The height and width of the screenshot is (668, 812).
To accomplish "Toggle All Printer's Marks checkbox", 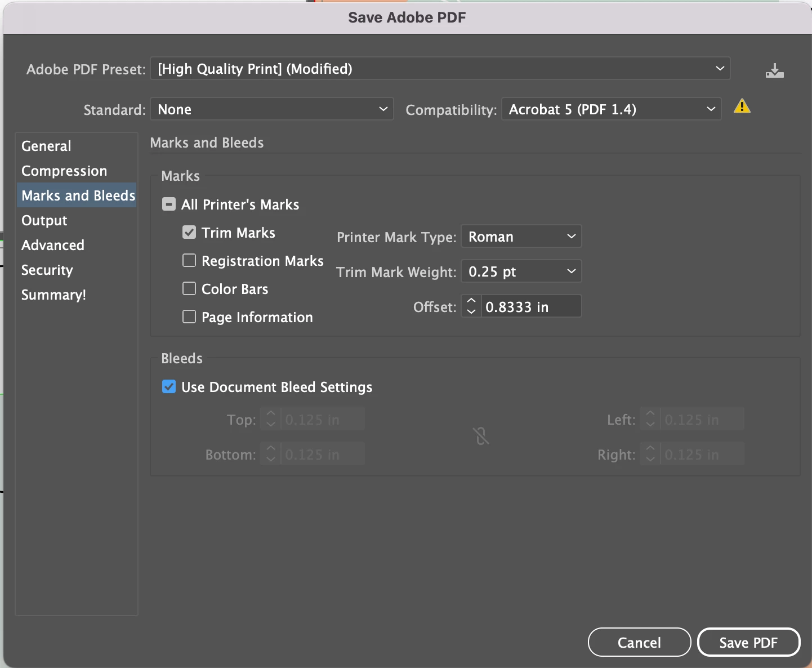I will click(x=169, y=204).
